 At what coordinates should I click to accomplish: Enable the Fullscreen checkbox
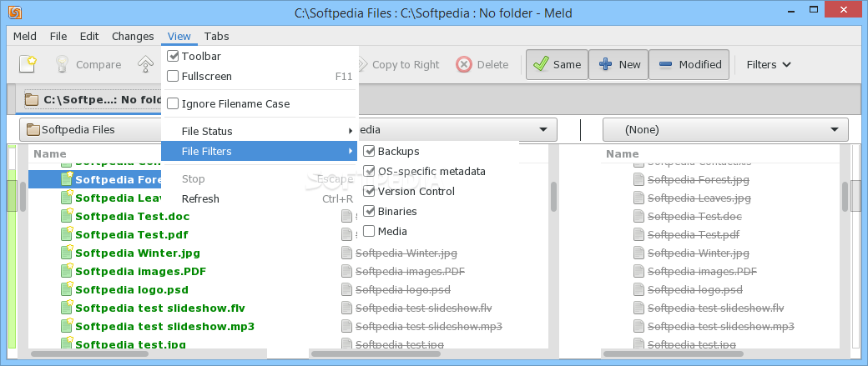[173, 76]
